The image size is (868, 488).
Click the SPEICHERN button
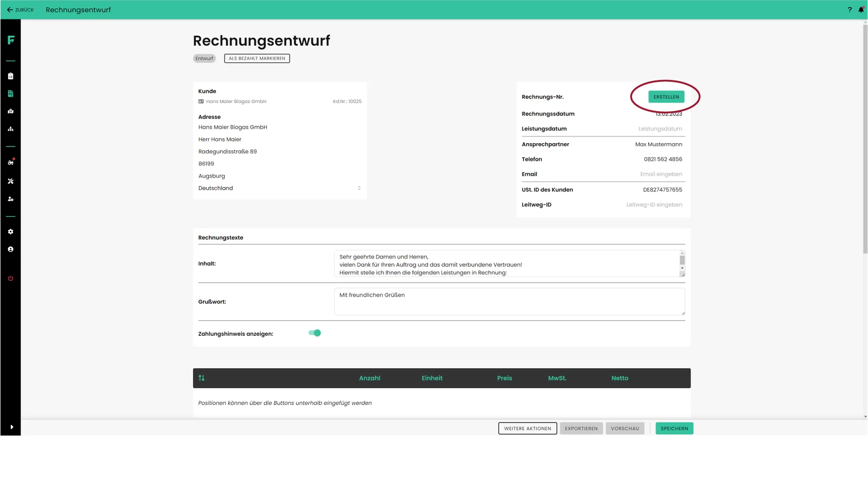coord(674,428)
